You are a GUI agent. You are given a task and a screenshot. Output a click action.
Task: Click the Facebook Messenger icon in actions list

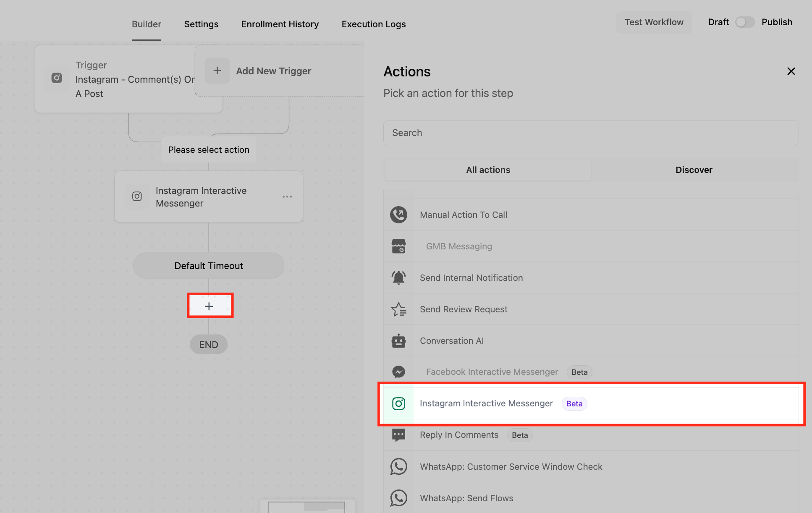click(x=398, y=372)
